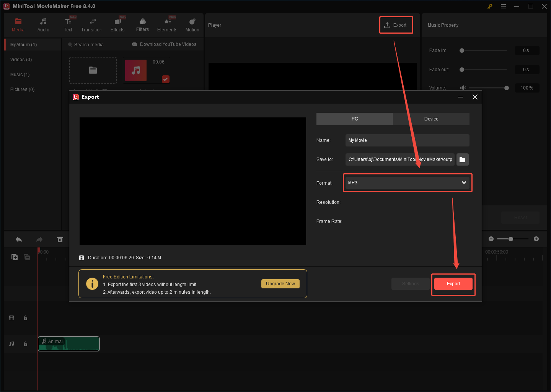The height and width of the screenshot is (392, 551).
Task: Click the Text tool icon
Action: (68, 22)
